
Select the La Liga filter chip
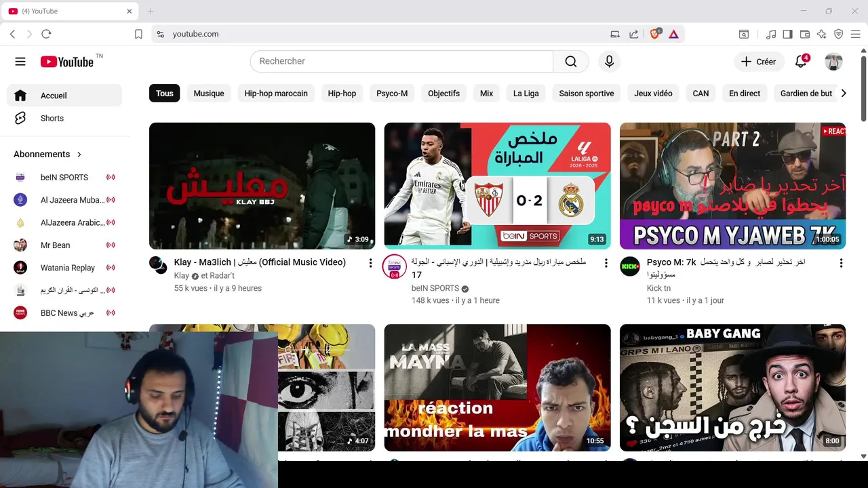tap(526, 94)
